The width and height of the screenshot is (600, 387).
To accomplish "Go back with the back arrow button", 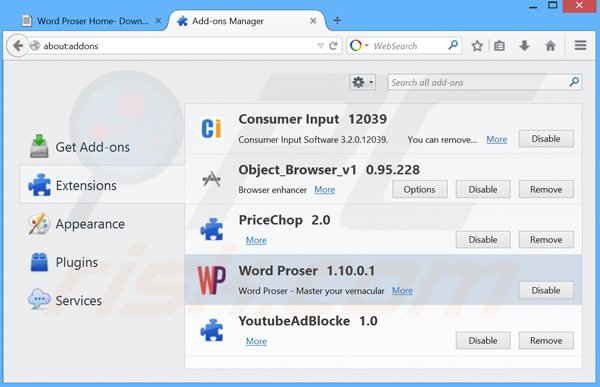I will pos(18,46).
